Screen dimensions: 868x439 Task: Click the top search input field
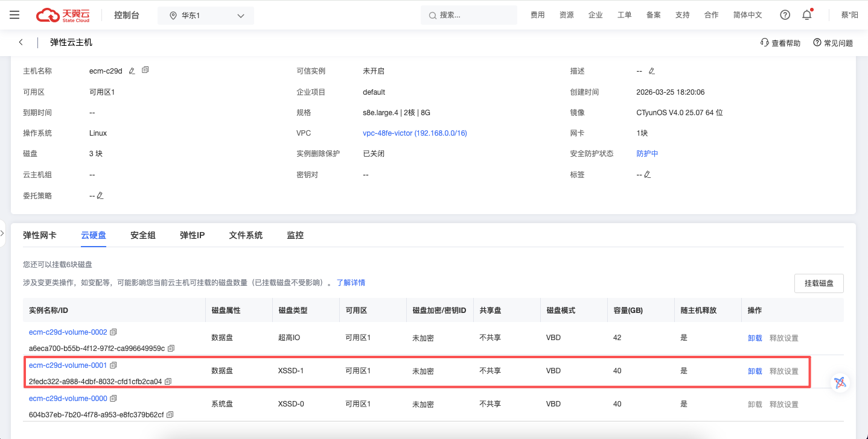point(469,15)
